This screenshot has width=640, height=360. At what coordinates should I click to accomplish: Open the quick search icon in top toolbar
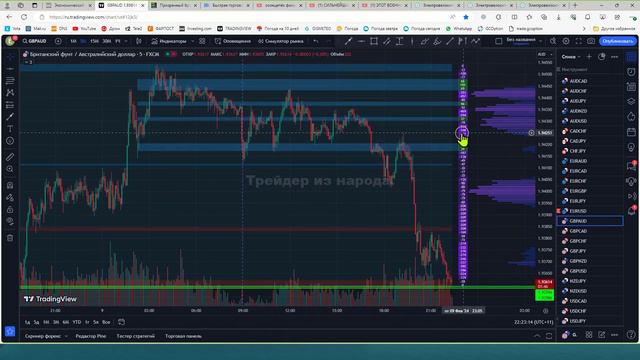point(553,41)
